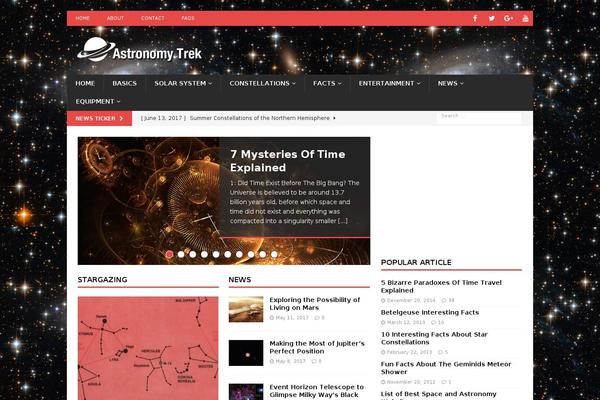This screenshot has width=600, height=400.
Task: Select the seventh slider dot
Action: tap(239, 254)
